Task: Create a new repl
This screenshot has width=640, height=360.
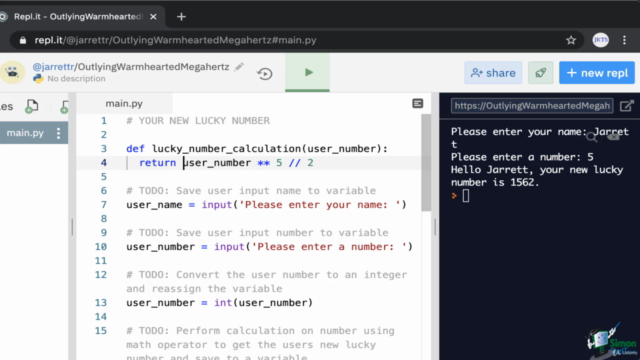Action: pos(597,73)
